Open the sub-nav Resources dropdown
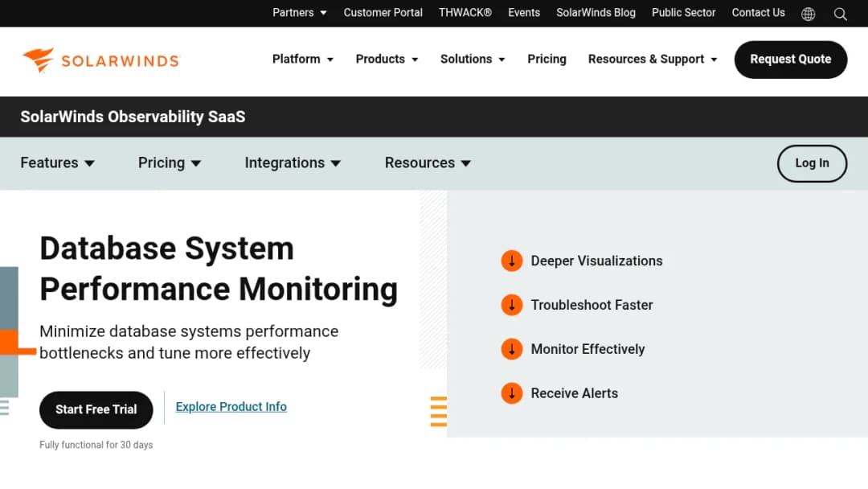 [x=428, y=162]
